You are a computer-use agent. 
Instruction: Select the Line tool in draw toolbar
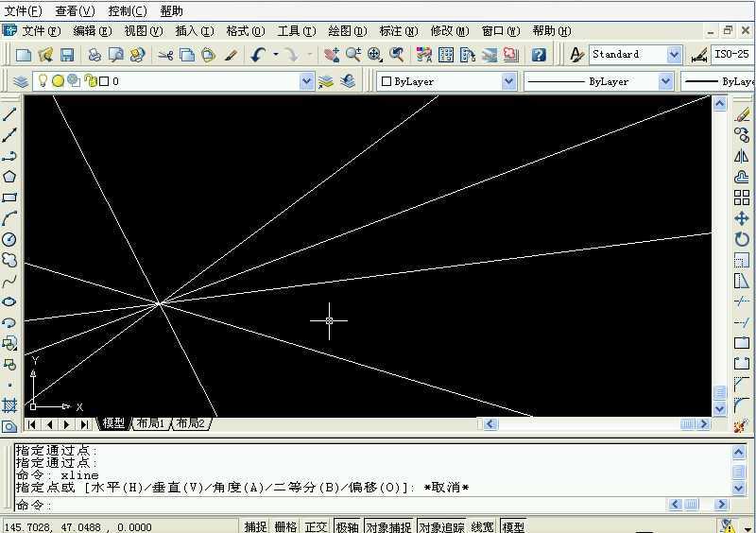[9, 114]
